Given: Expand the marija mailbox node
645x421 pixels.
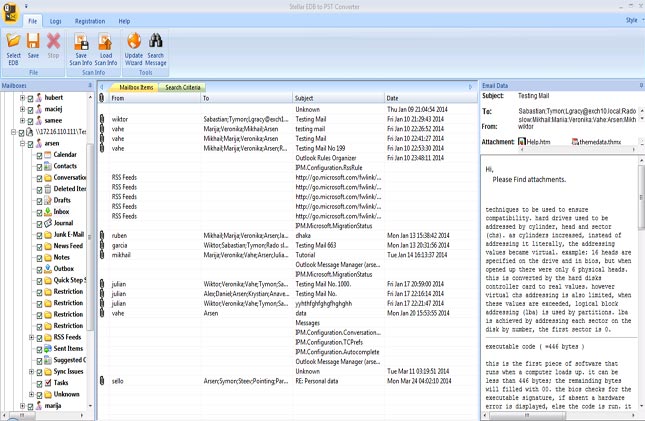Looking at the screenshot, I should coord(22,406).
